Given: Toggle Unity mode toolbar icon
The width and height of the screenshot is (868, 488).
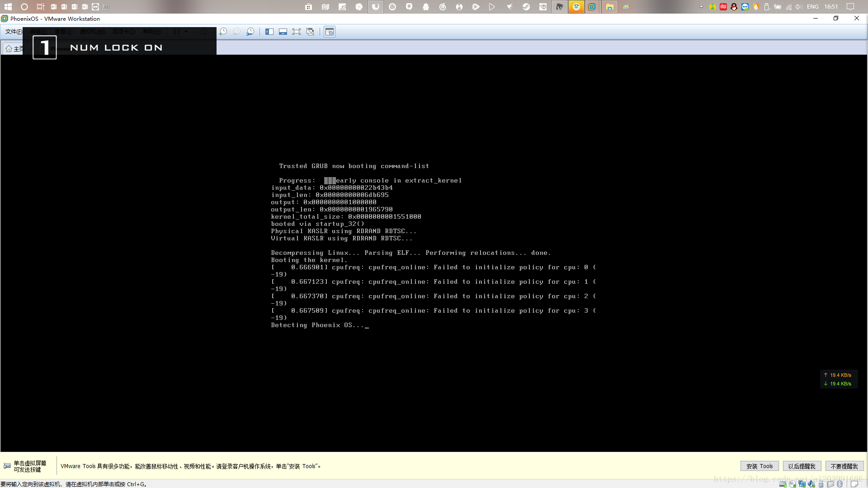Looking at the screenshot, I should point(310,32).
